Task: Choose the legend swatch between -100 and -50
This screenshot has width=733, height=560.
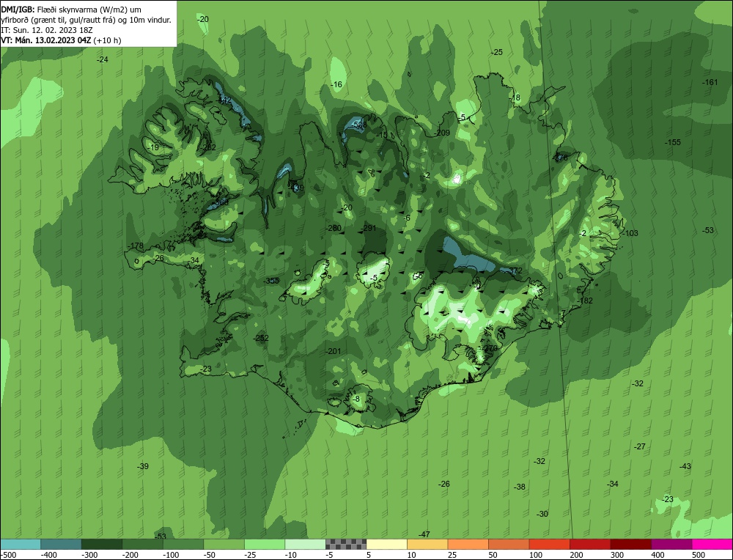Action: (183, 544)
